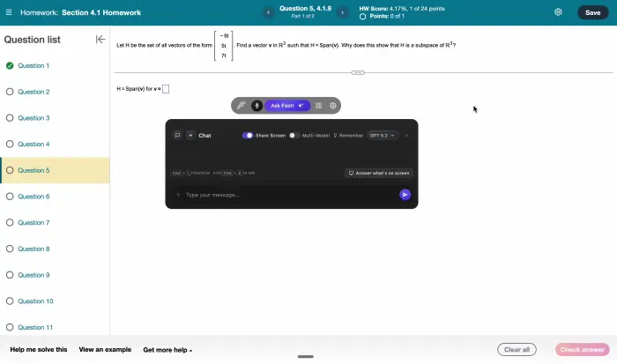
Task: Click the Question 5, 4.1.9 title
Action: pyautogui.click(x=305, y=8)
